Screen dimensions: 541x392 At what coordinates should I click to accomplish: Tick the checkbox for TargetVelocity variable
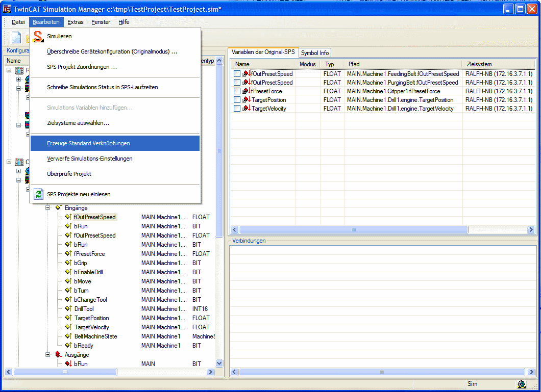click(x=237, y=108)
